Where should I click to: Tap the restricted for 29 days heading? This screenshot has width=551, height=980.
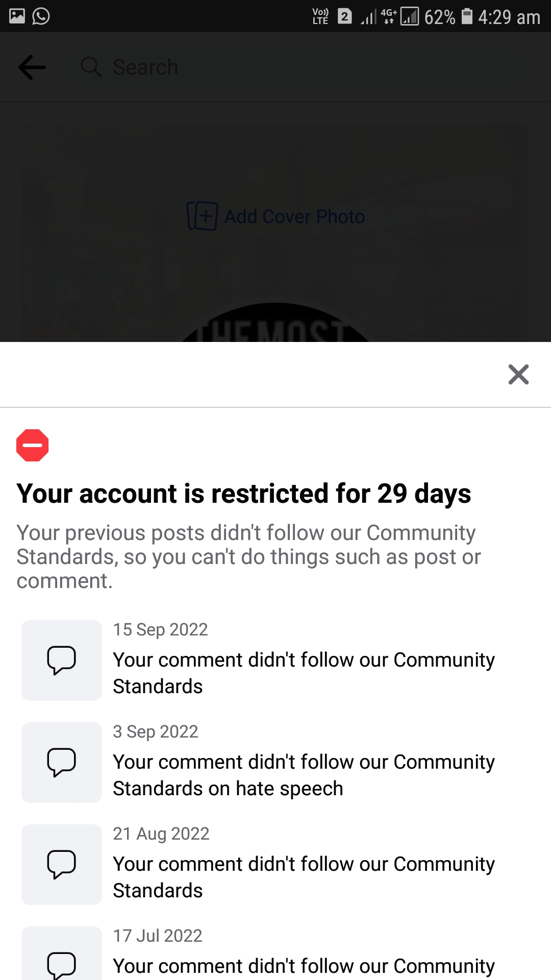click(244, 494)
